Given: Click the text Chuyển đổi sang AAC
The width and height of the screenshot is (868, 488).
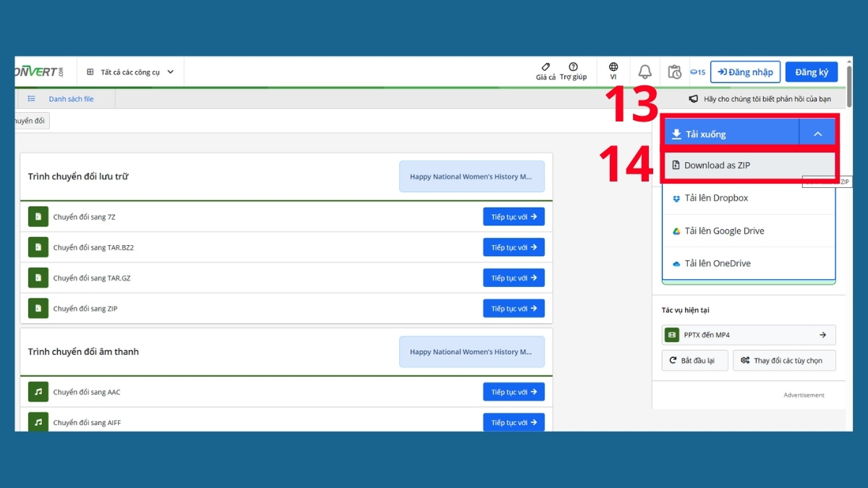Looking at the screenshot, I should [87, 392].
